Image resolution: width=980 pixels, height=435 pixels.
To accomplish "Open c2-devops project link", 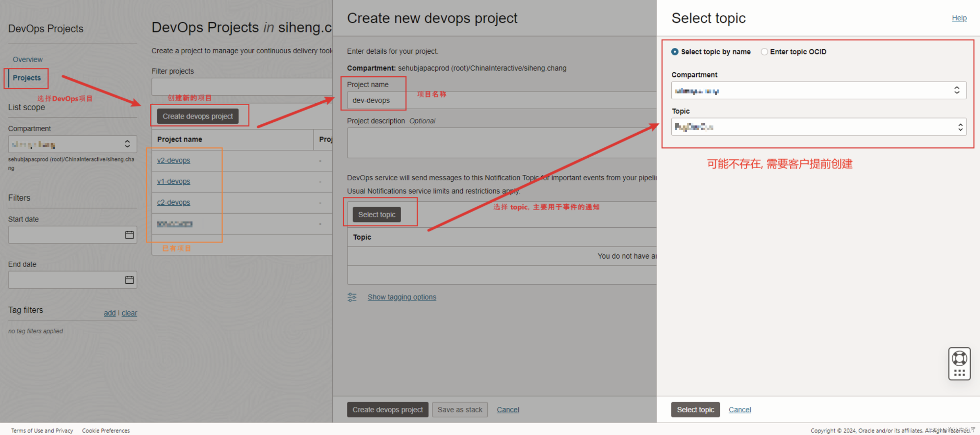I will pyautogui.click(x=173, y=202).
